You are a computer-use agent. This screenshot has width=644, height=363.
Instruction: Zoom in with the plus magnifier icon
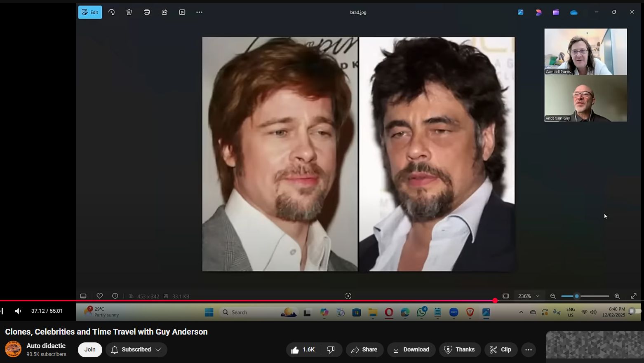point(617,296)
